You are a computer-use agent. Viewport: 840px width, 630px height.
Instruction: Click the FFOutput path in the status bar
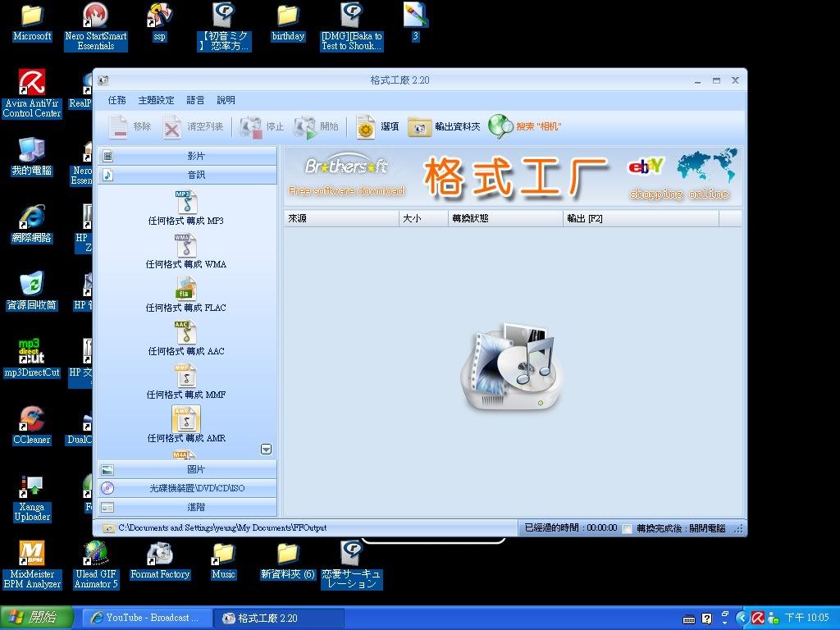222,527
